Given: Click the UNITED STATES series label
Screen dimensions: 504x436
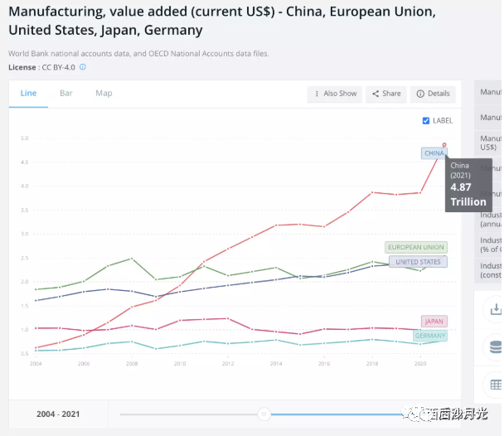Looking at the screenshot, I should [x=418, y=262].
